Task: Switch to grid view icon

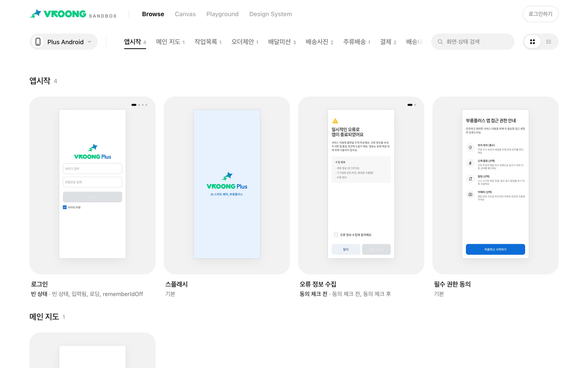Action: [532, 42]
